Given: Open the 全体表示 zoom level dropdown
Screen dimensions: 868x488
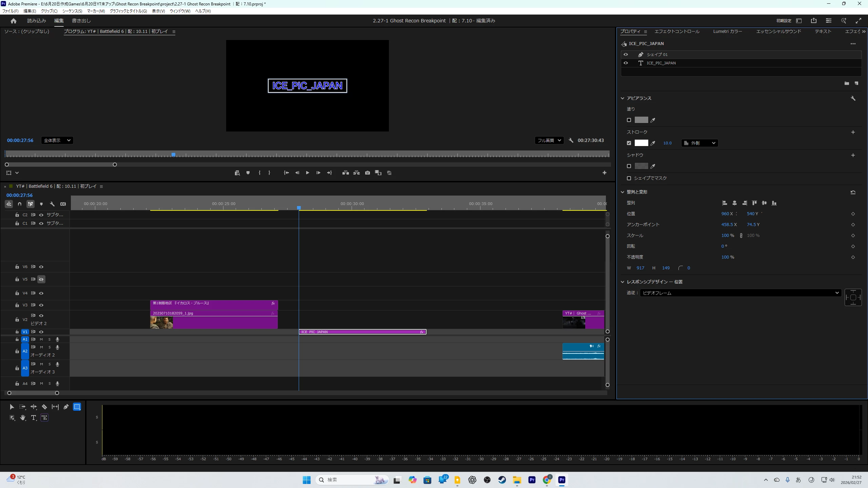Looking at the screenshot, I should coord(57,140).
